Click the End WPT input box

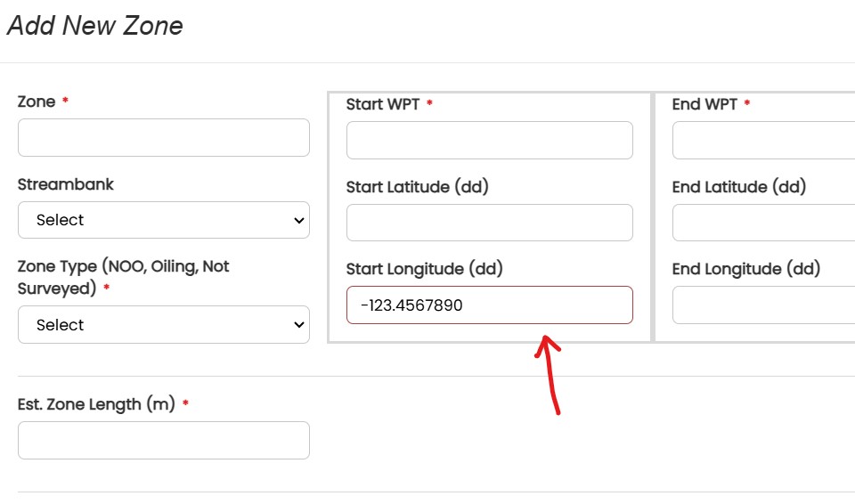[763, 140]
